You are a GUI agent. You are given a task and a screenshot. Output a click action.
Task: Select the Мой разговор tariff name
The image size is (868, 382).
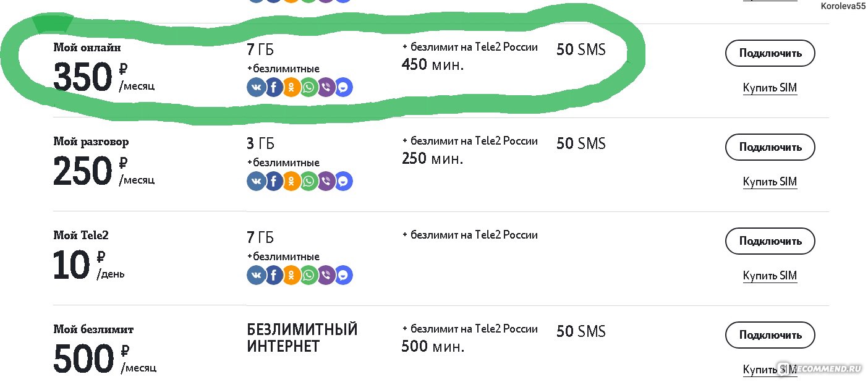coord(91,142)
